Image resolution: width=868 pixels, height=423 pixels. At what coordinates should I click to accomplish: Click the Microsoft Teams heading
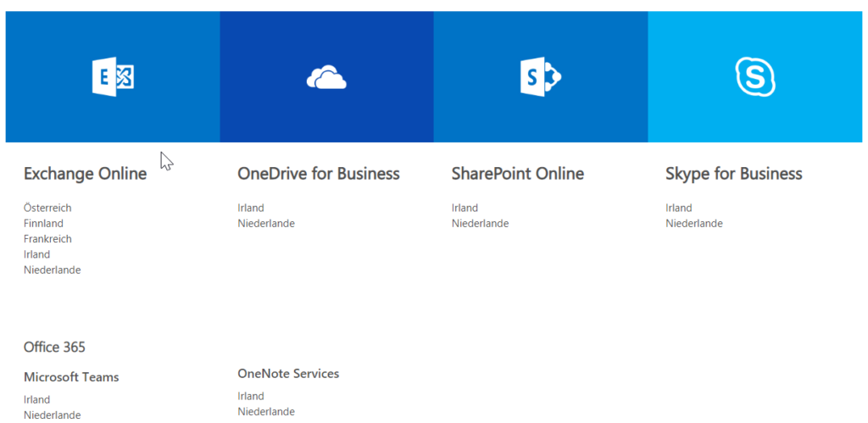pyautogui.click(x=71, y=377)
